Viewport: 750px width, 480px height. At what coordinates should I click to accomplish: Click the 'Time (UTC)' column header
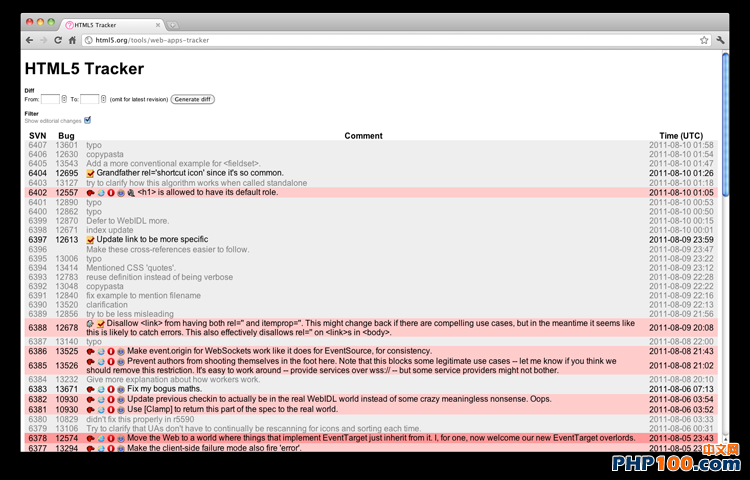(x=681, y=136)
